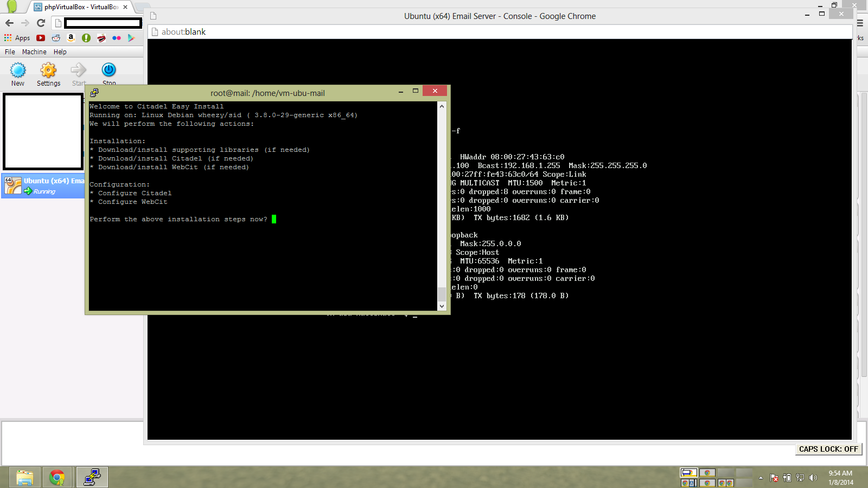This screenshot has width=868, height=488.
Task: Open the Reddit bookmark icon
Action: [x=56, y=38]
